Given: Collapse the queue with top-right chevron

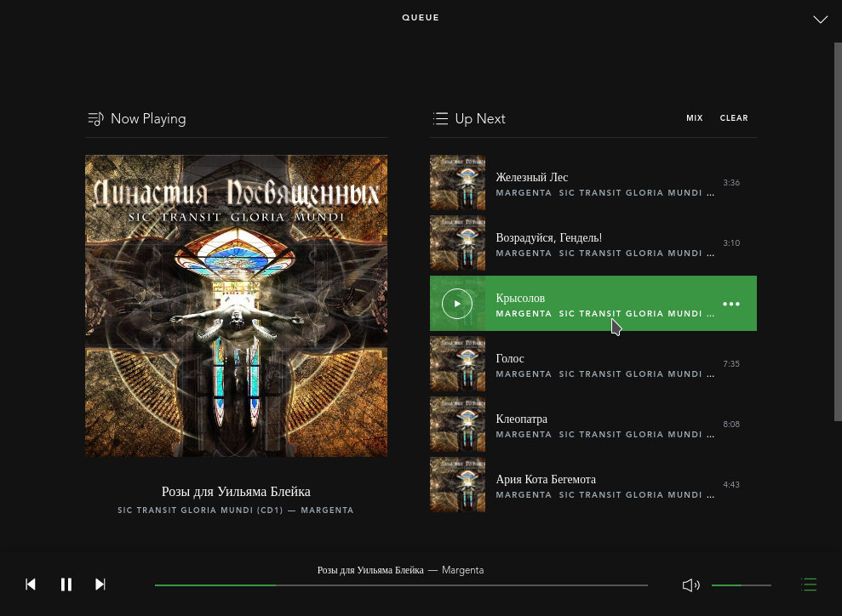Looking at the screenshot, I should click(820, 20).
